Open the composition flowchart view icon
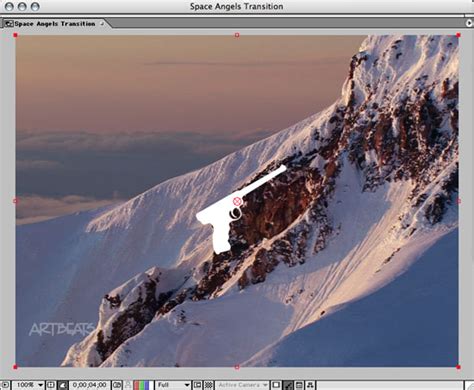This screenshot has width=474, height=390. coord(310,385)
